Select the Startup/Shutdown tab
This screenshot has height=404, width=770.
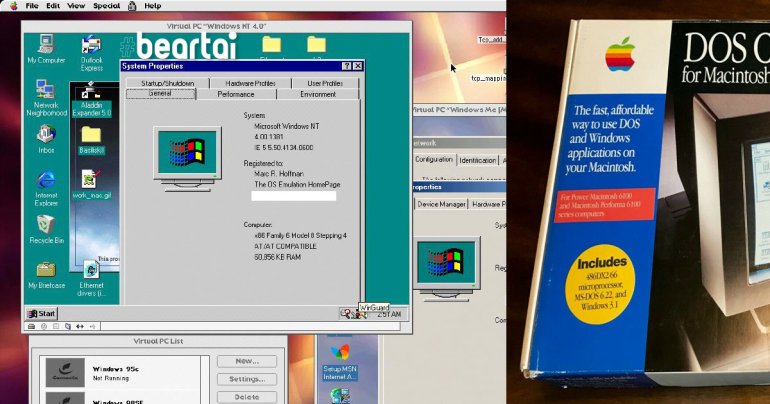[x=168, y=83]
